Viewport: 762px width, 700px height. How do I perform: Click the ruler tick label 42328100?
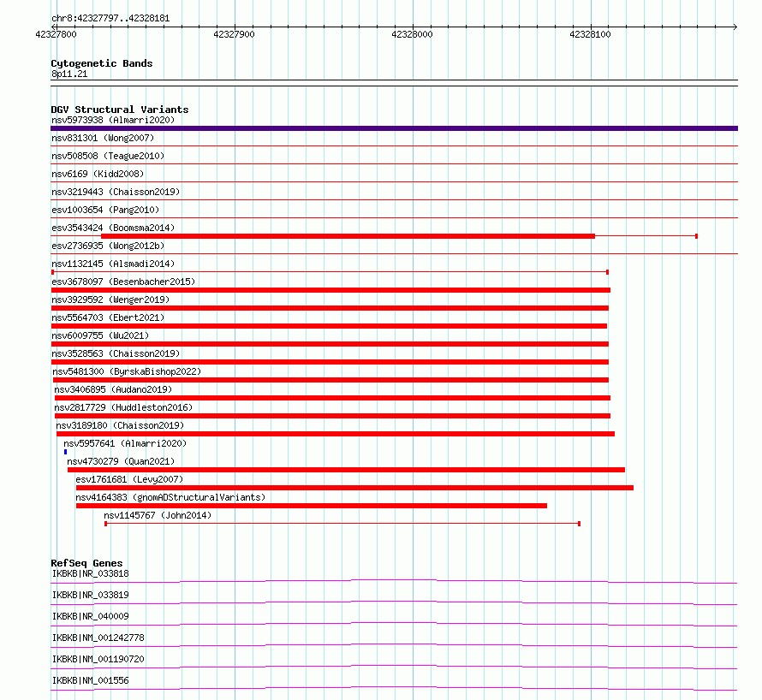590,34
